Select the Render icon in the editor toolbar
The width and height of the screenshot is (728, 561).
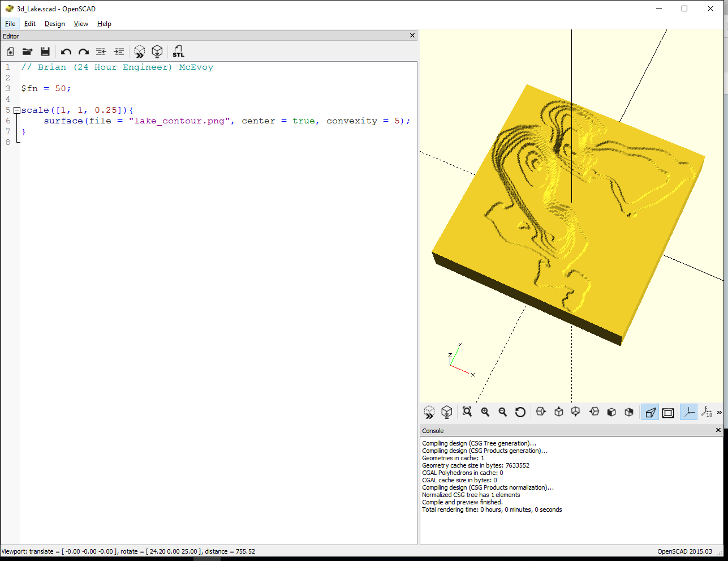(157, 52)
